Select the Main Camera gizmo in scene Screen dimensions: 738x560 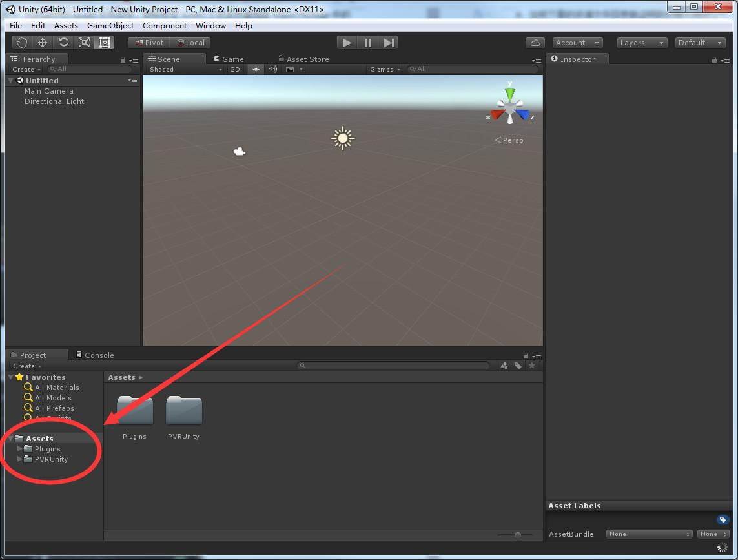click(240, 151)
